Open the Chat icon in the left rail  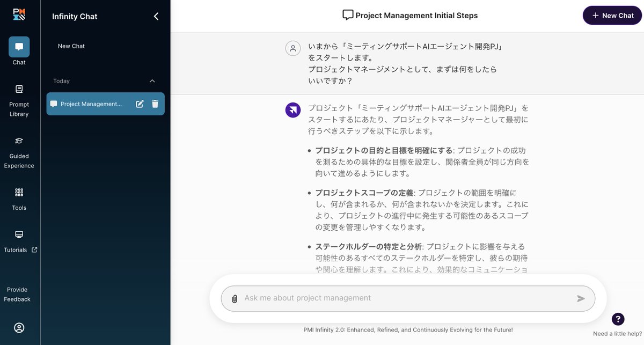tap(18, 47)
